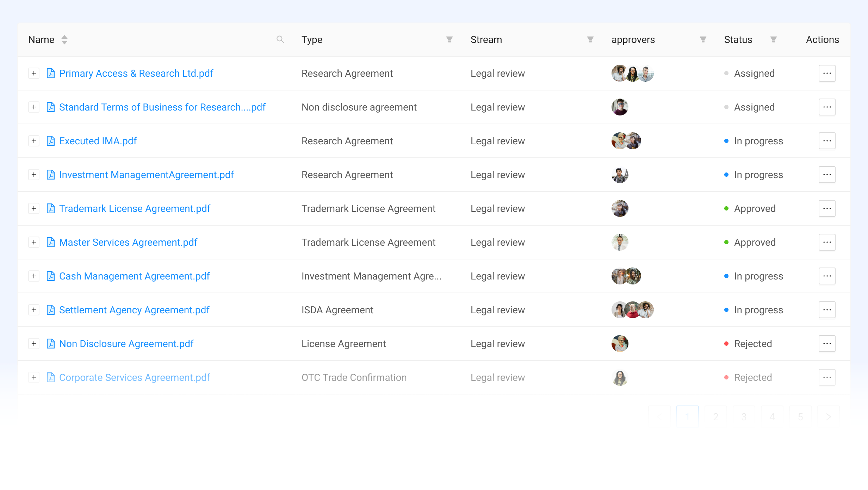Viewport: 868px width, 490px height.
Task: Expand the Non Disclosure Agreement.pdf row
Action: click(x=34, y=344)
